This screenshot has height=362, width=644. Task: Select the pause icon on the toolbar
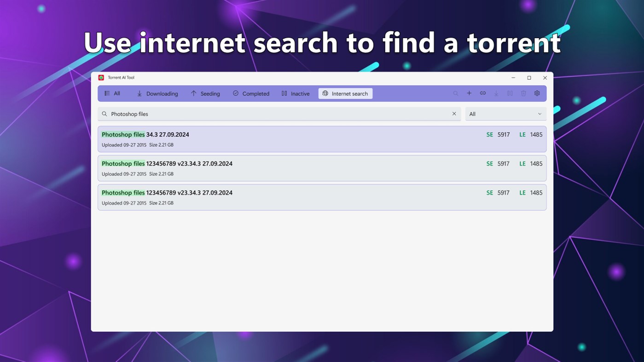coord(510,93)
